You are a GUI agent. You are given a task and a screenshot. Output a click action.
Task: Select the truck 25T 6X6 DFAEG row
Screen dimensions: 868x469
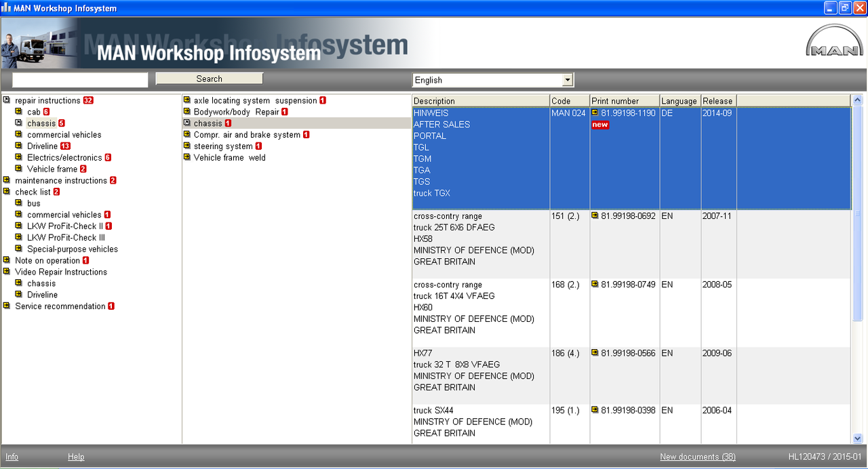pyautogui.click(x=631, y=244)
